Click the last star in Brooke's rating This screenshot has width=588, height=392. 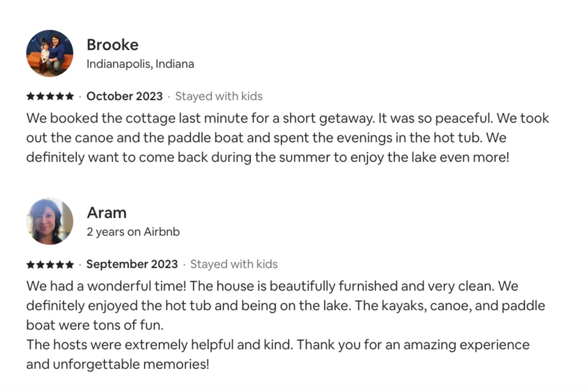click(x=70, y=96)
